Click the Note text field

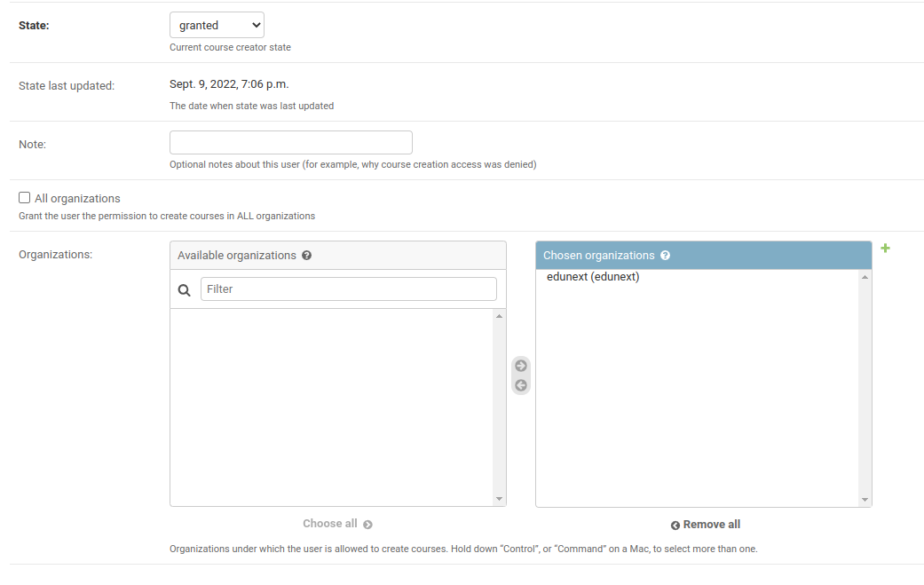click(290, 143)
